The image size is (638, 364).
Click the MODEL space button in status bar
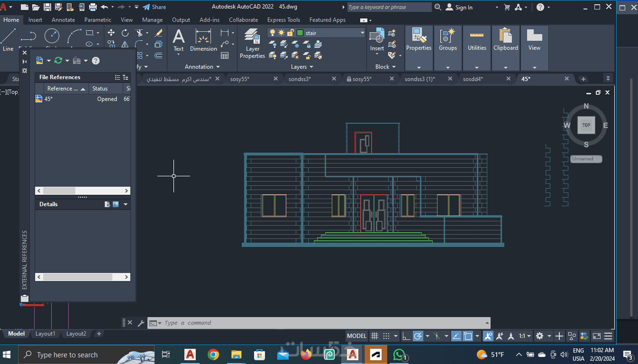click(357, 336)
